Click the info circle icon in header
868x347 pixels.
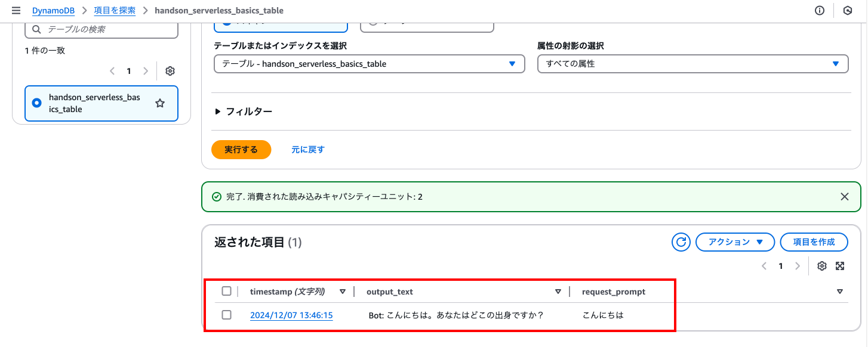[820, 10]
